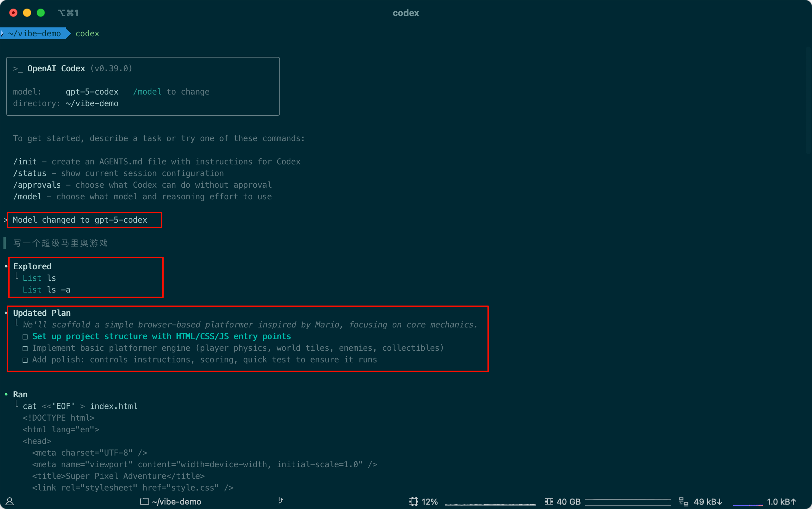The width and height of the screenshot is (812, 509).
Task: Click the italic plan summary about scaffolding platformer
Action: click(250, 325)
